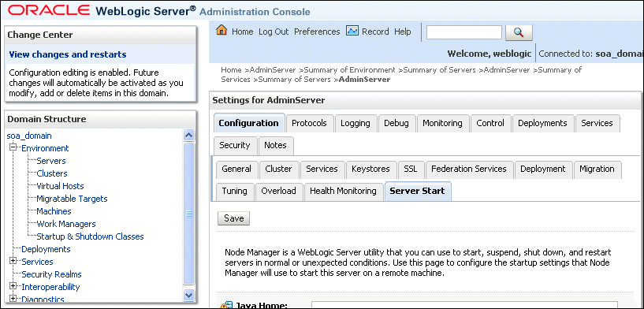Collapse the Environment tree node
The image size is (644, 309).
point(13,147)
